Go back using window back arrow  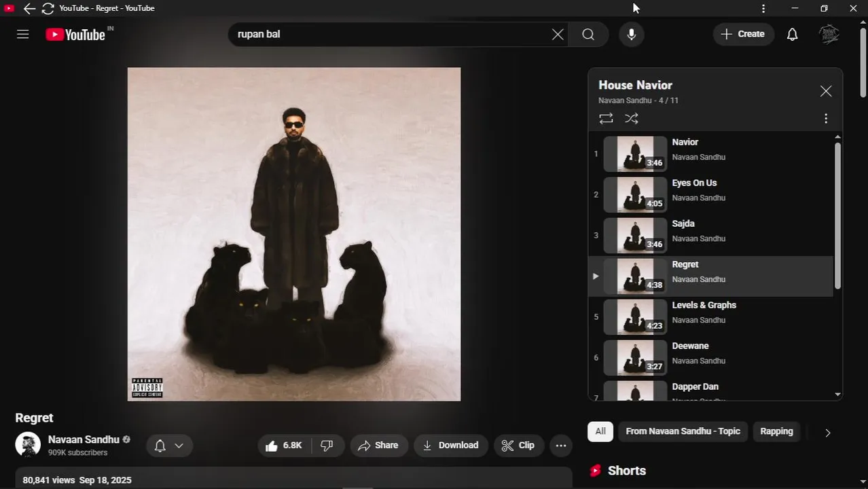(x=29, y=8)
